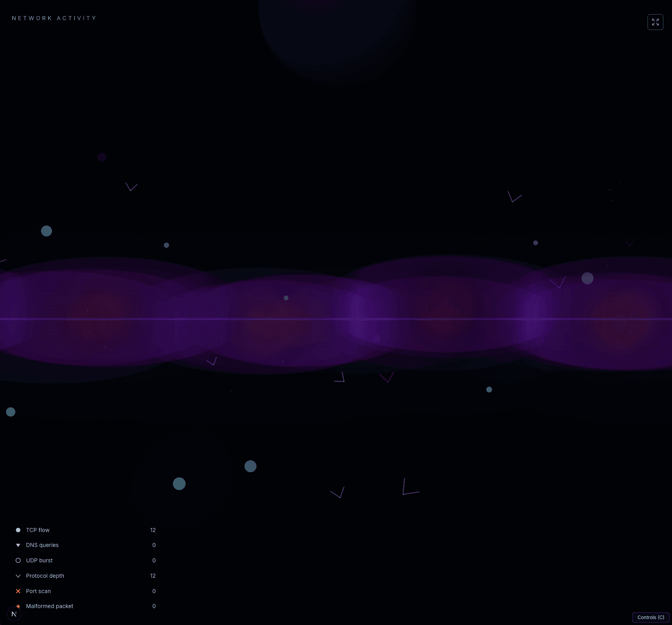Select the NETWORK ACTIVITY header label
672x625 pixels.
54,18
